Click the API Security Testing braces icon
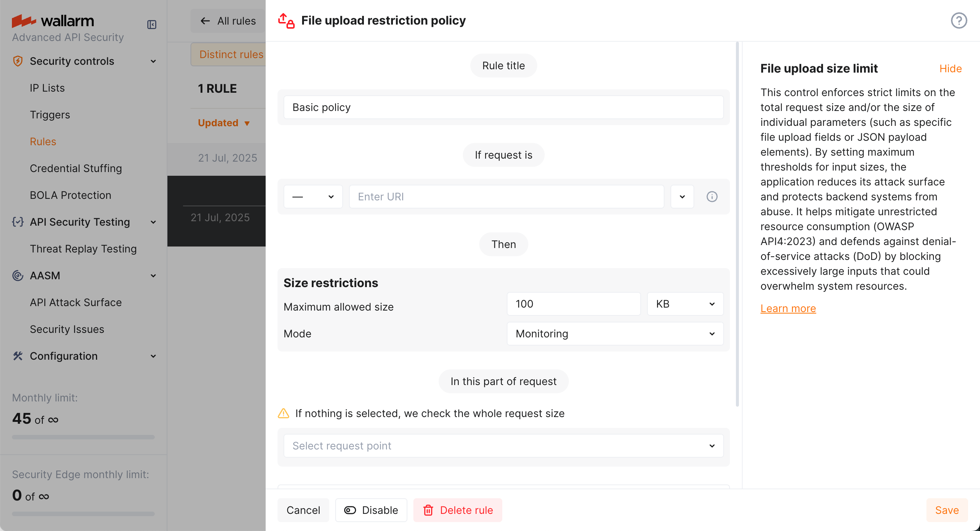The image size is (980, 531). pyautogui.click(x=17, y=222)
